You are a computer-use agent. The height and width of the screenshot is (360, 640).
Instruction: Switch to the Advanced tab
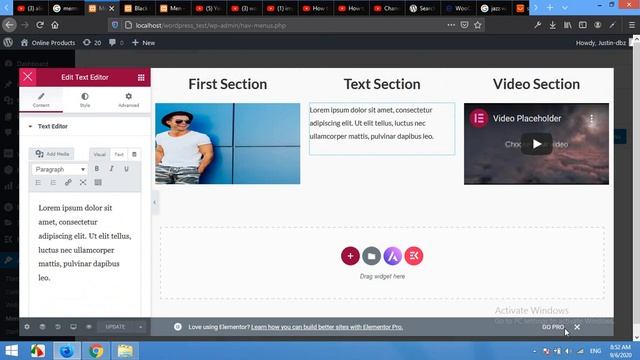click(129, 100)
